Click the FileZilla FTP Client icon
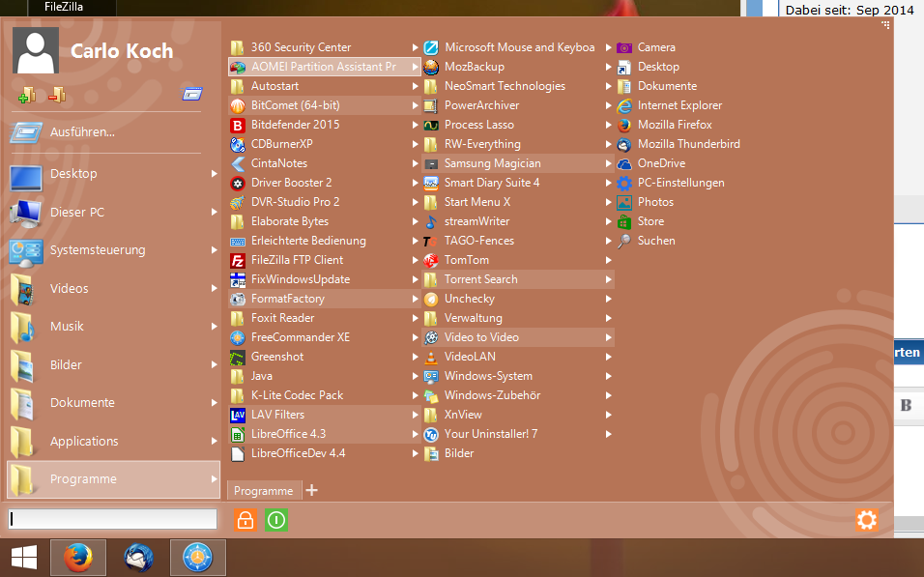924x577 pixels. coord(238,260)
